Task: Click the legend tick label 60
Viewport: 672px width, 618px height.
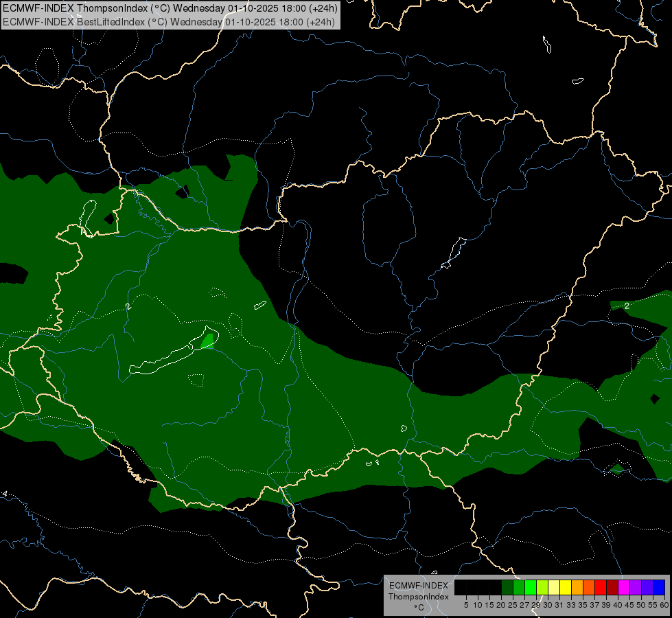Action: 664,605
